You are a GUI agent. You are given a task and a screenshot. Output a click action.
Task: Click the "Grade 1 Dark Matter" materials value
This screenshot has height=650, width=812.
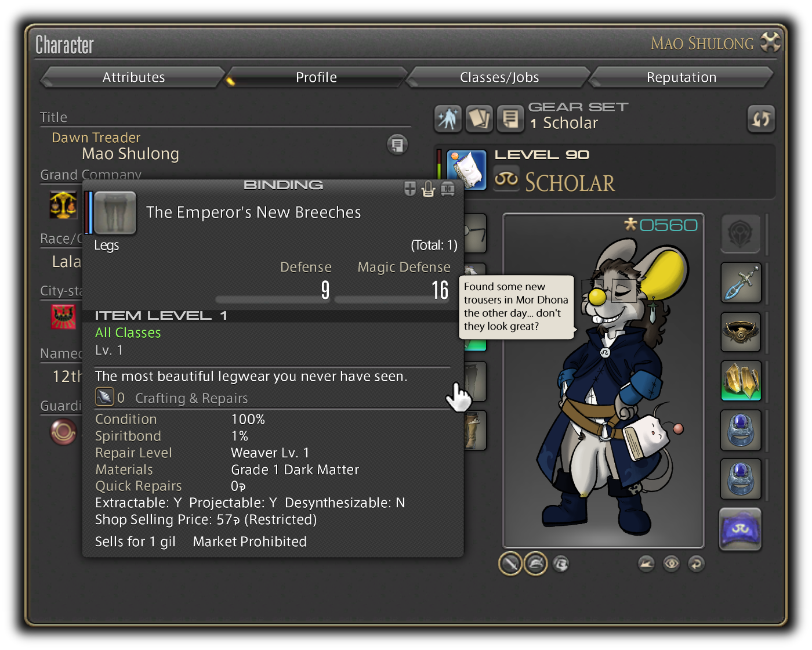click(295, 470)
